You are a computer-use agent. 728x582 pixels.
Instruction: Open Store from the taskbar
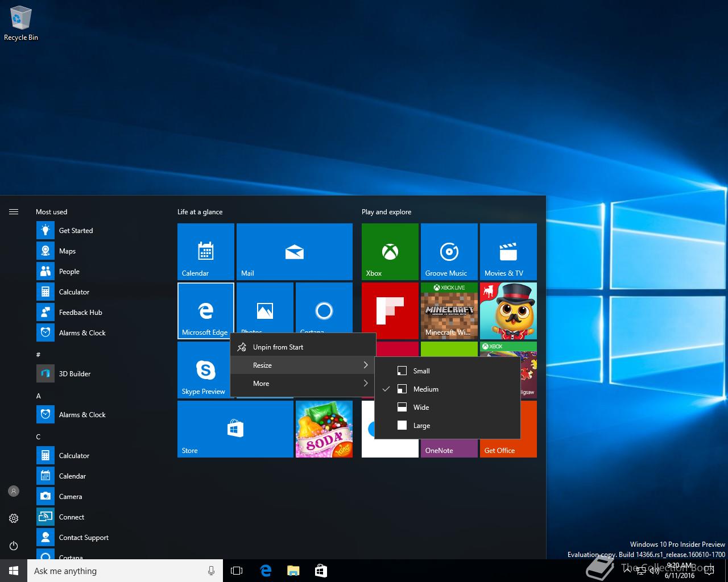click(x=321, y=571)
